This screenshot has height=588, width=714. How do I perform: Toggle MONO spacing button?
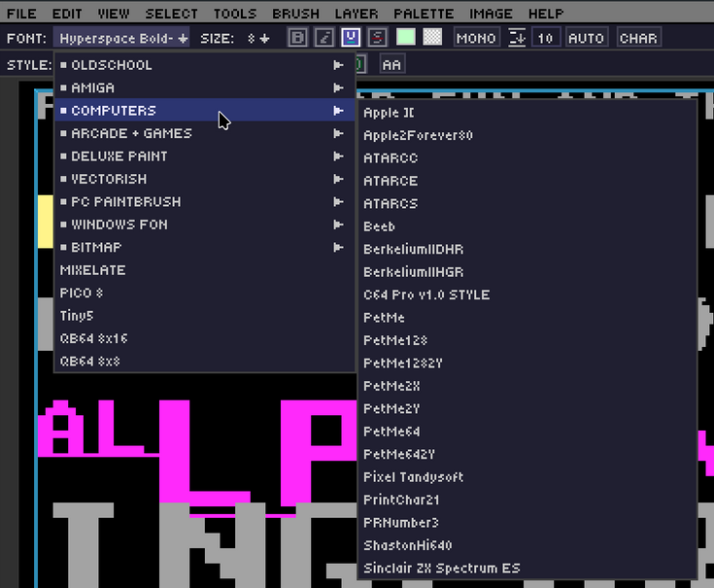(476, 38)
